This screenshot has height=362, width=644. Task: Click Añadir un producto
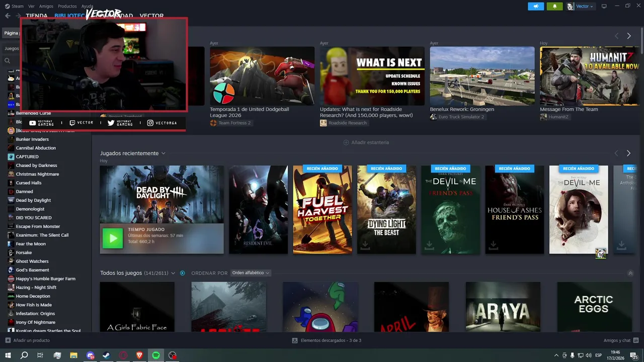(31, 340)
